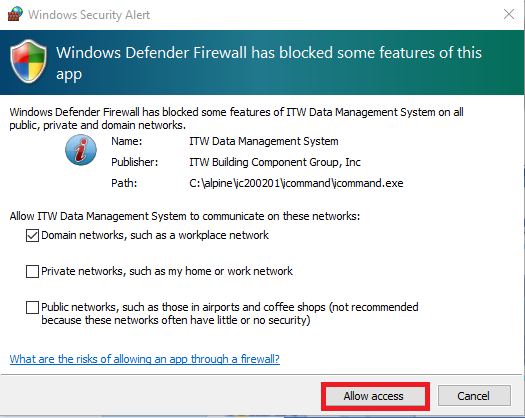The height and width of the screenshot is (418, 525).
Task: Click the Private networks label text
Action: (x=167, y=271)
